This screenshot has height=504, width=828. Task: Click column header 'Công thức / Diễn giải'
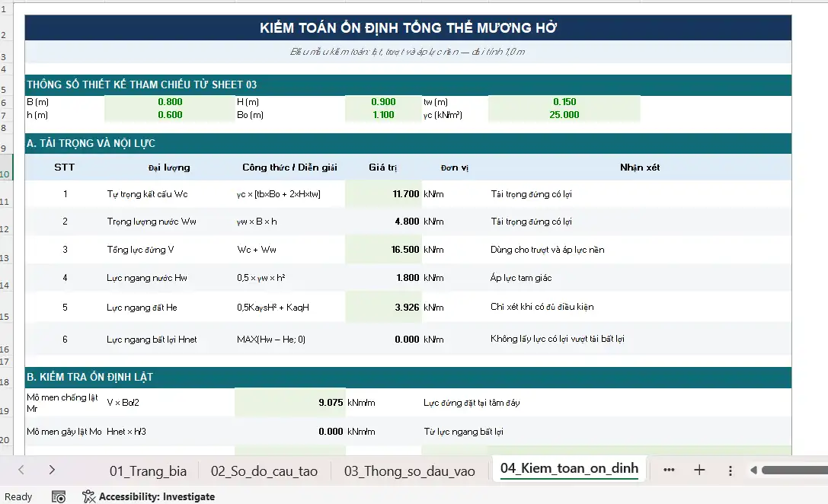coord(289,167)
